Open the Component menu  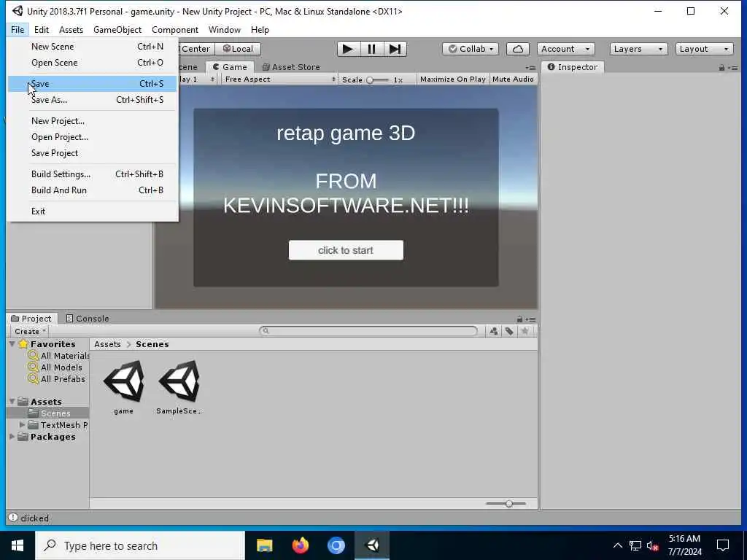(175, 29)
